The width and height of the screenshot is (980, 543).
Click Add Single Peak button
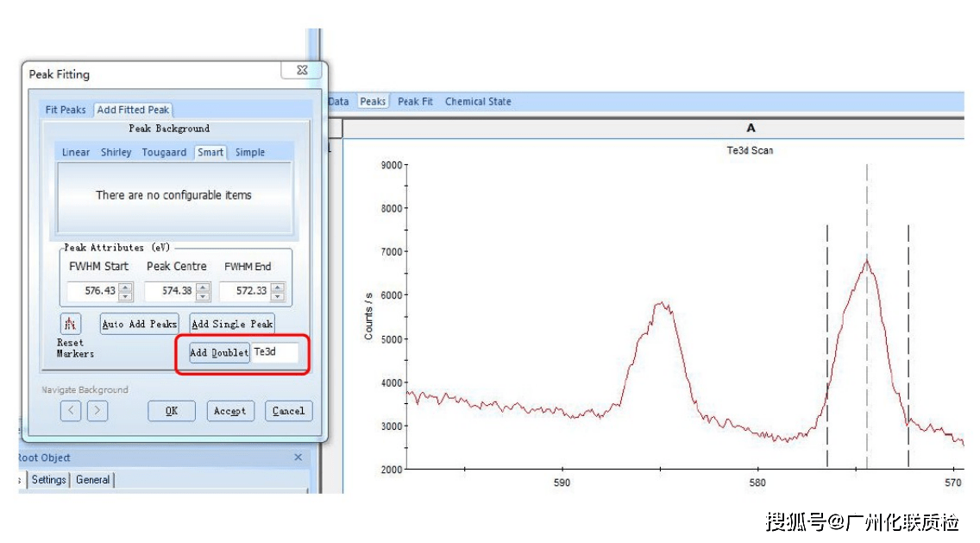pos(232,324)
